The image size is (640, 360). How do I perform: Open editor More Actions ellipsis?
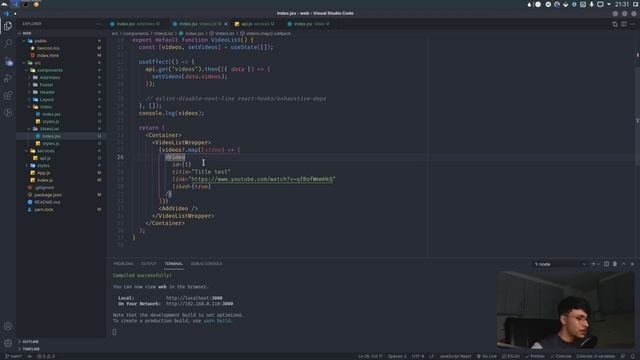click(x=632, y=24)
